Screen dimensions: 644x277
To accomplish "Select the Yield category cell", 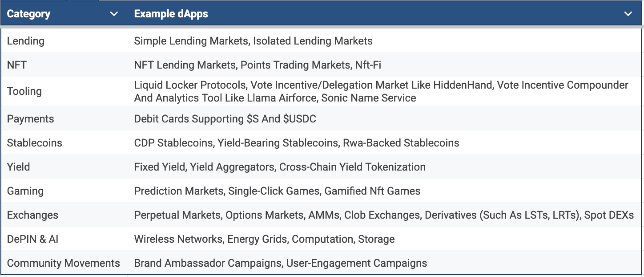I will click(64, 167).
